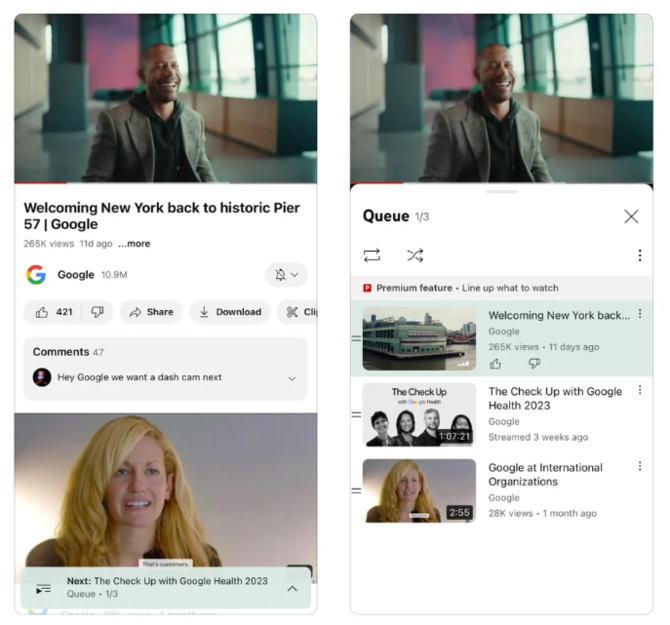Open The Check Up thumbnail in the queue
Viewport: 670px width, 625px height.
pyautogui.click(x=419, y=415)
